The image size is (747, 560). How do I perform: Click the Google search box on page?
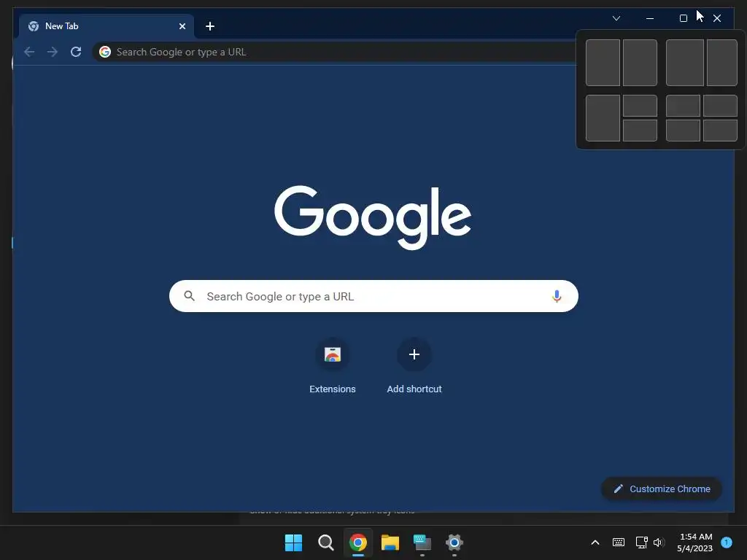tap(373, 296)
